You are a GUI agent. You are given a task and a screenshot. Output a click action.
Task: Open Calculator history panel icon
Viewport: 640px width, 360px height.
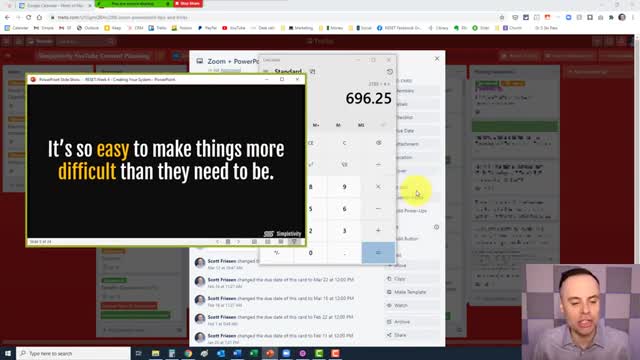point(389,71)
